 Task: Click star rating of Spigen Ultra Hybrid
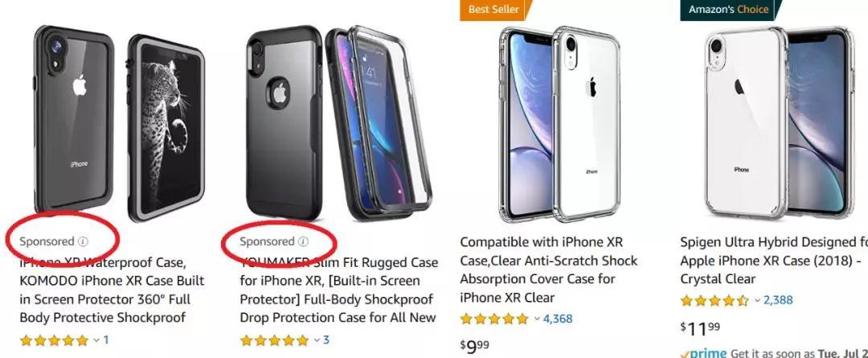pos(714,300)
